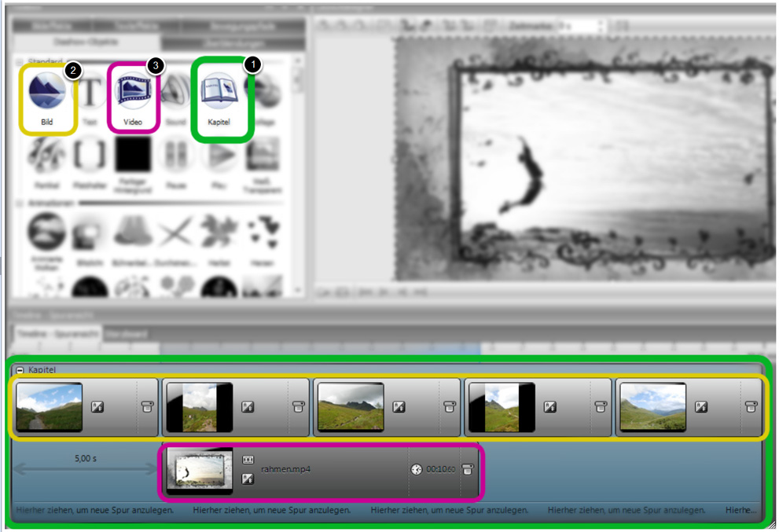The image size is (779, 532).
Task: Open transition icon on first timeline image
Action: (97, 406)
